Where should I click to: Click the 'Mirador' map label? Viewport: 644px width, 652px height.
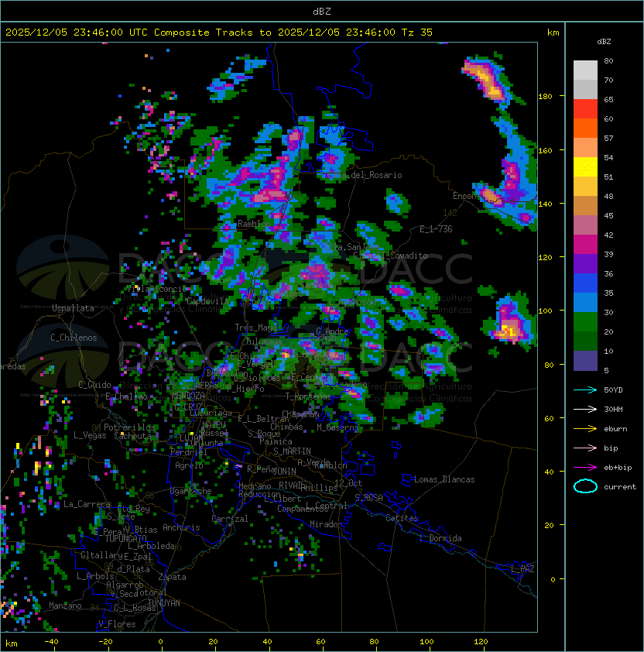click(326, 524)
